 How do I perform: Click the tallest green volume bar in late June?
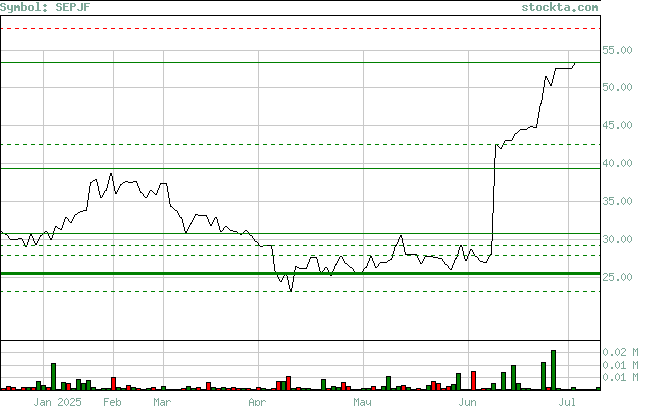pos(553,370)
